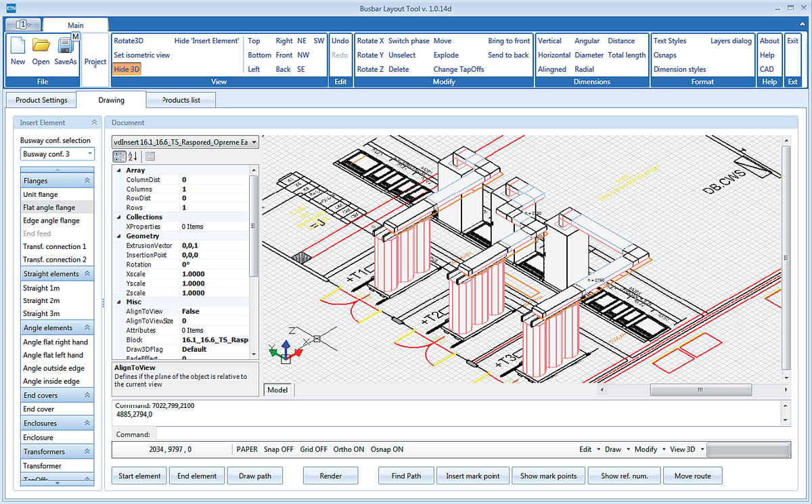812x504 pixels.
Task: Open the Project dropdown button
Action: coord(95,61)
